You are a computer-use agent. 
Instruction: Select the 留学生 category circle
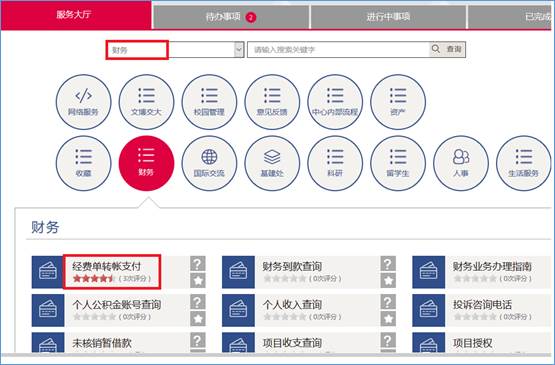398,163
